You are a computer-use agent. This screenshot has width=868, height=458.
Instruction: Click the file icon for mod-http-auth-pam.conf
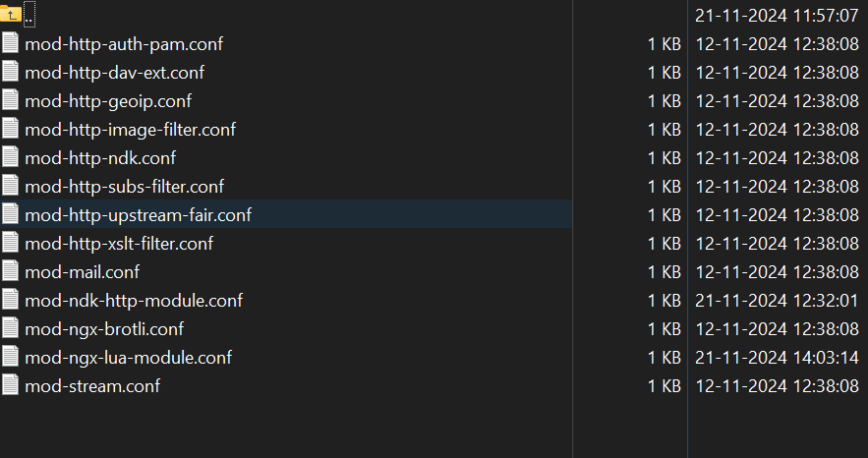[x=10, y=43]
